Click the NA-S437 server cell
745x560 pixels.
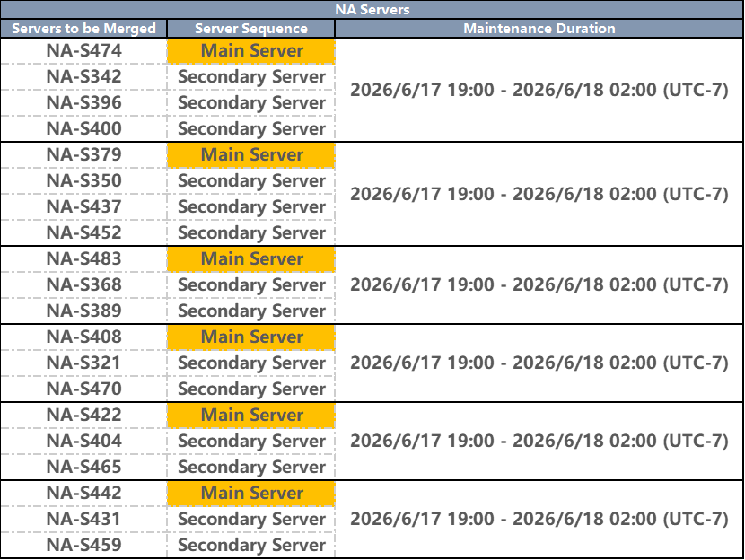(83, 207)
